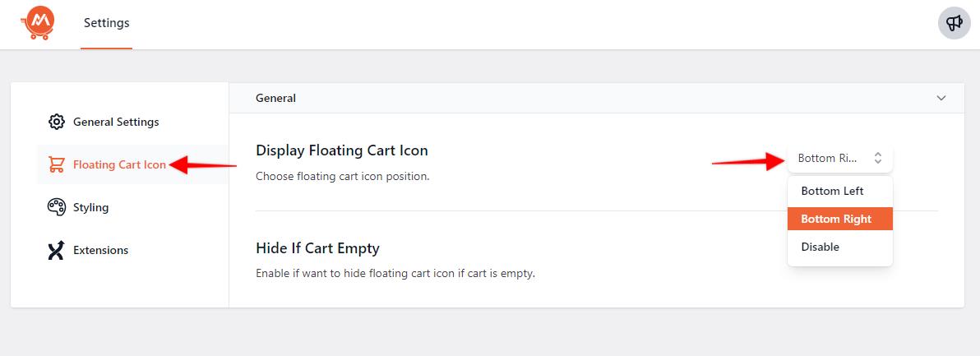Open General Settings menu item
The height and width of the screenshot is (356, 980).
point(116,122)
